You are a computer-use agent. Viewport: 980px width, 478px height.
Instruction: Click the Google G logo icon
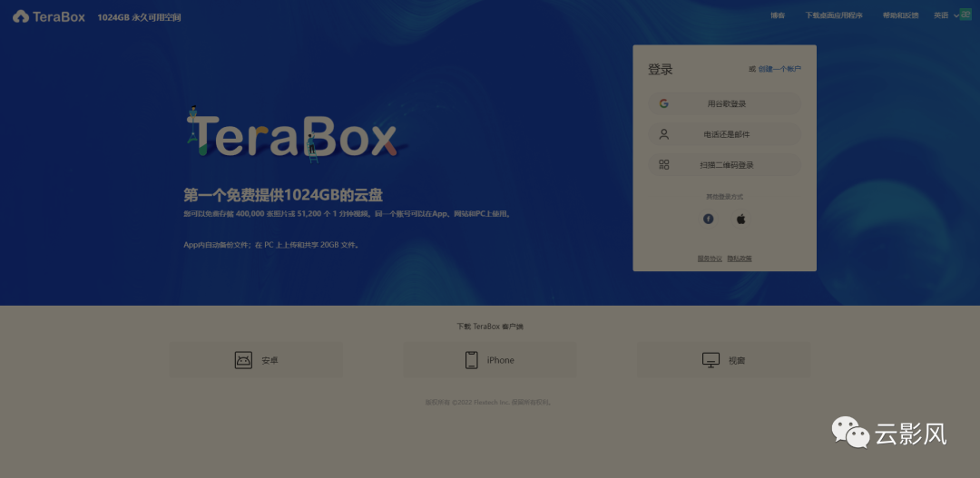(x=663, y=103)
